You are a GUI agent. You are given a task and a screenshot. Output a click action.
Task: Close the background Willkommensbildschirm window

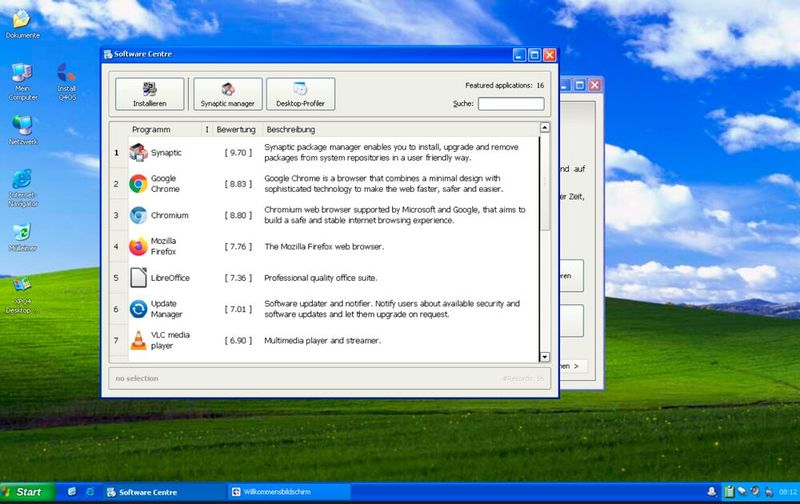click(594, 85)
